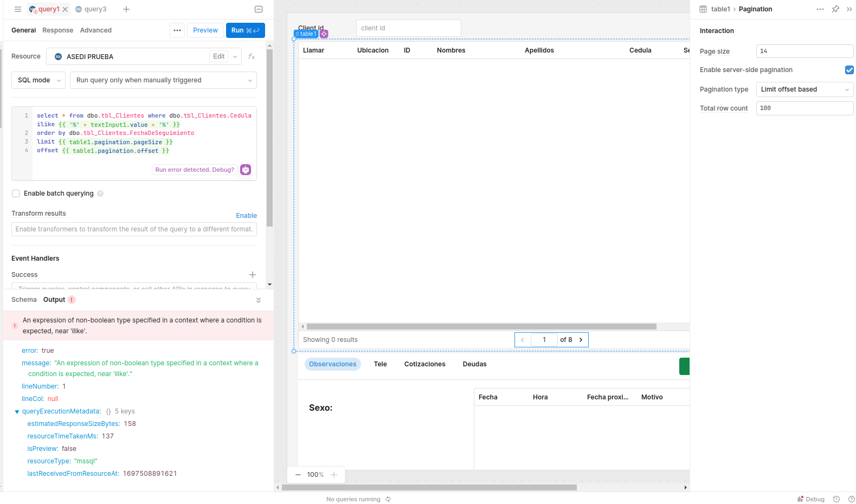Click the table1 breadcrumb icon
The image size is (856, 504).
[x=703, y=9]
